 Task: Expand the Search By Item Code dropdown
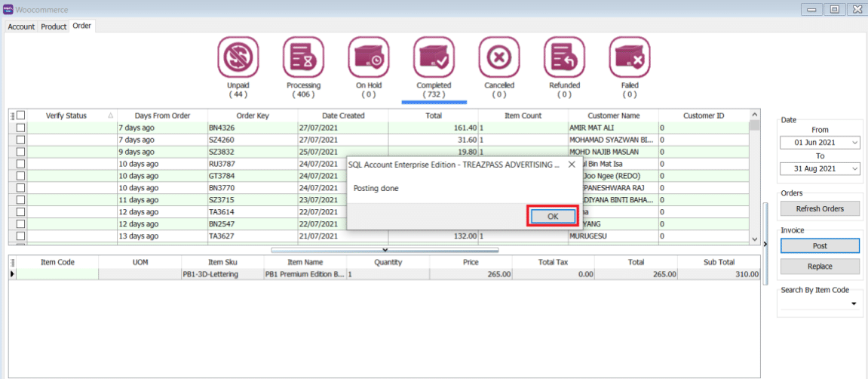(x=854, y=304)
